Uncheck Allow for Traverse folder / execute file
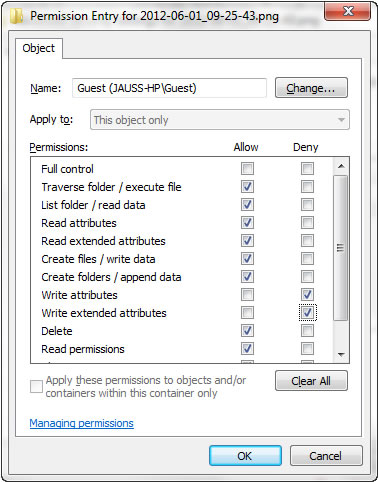The image size is (378, 482). pos(247,187)
